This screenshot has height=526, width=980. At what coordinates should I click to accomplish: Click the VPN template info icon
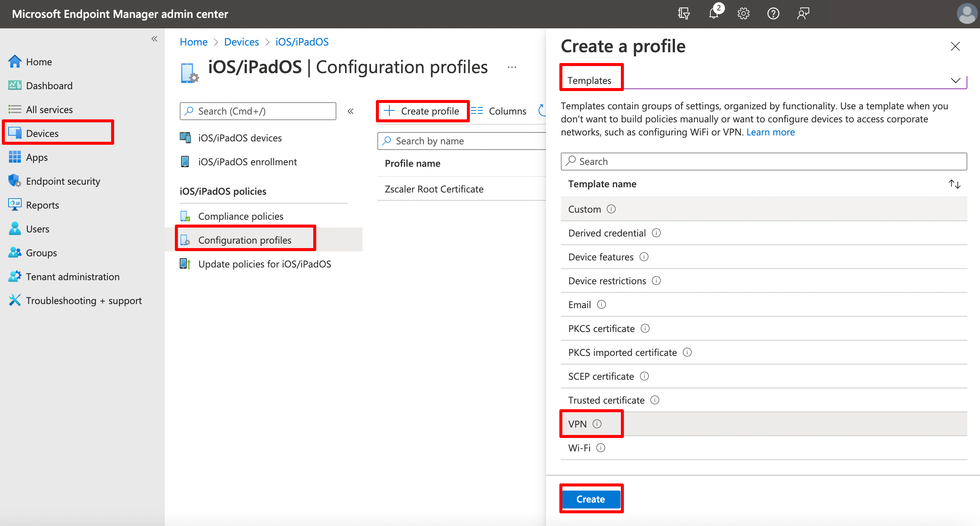(x=598, y=424)
